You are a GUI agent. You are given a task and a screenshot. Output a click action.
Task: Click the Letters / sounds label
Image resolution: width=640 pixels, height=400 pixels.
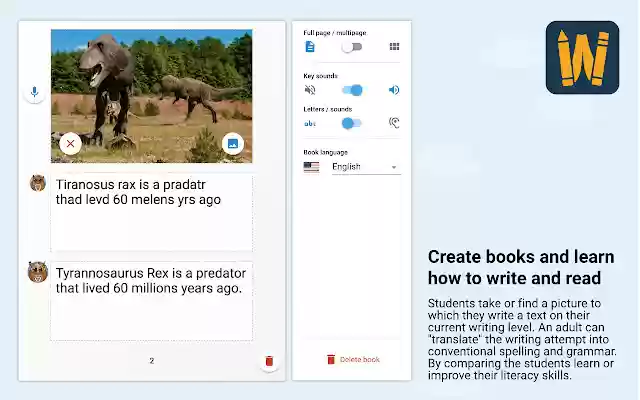point(327,109)
